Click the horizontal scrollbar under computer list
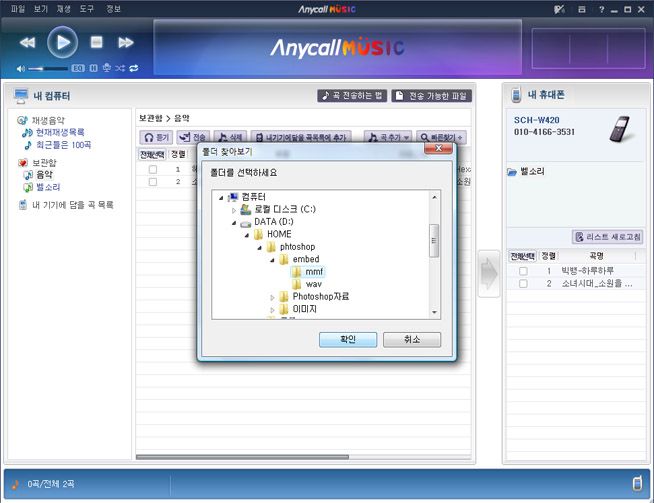The height and width of the screenshot is (503, 654). pyautogui.click(x=242, y=457)
